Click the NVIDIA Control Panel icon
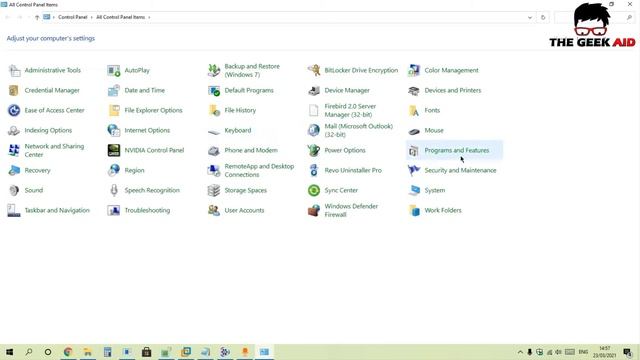 pyautogui.click(x=114, y=150)
